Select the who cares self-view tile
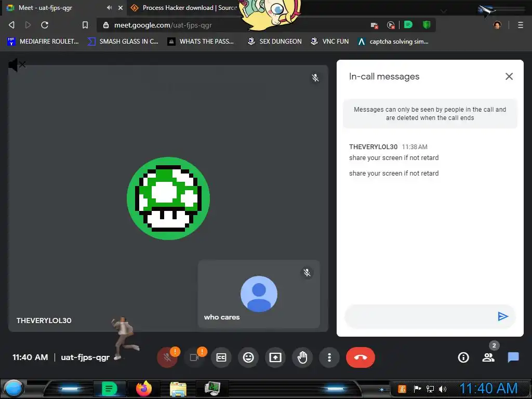Image resolution: width=532 pixels, height=399 pixels. point(259,294)
